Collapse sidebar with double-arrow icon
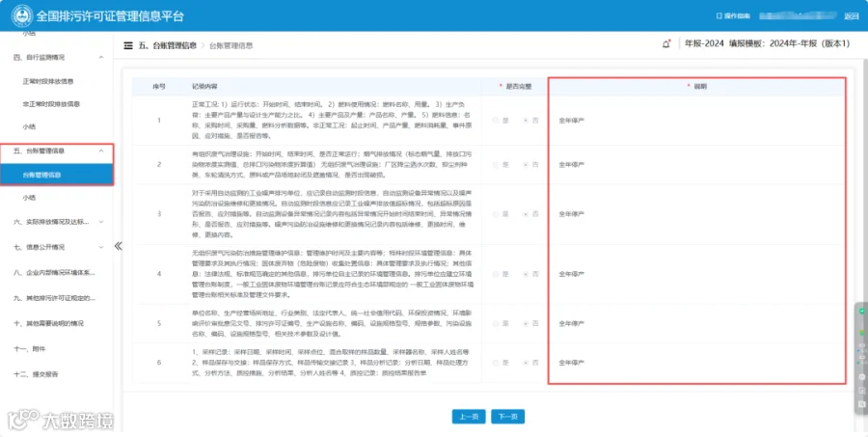 tap(118, 246)
